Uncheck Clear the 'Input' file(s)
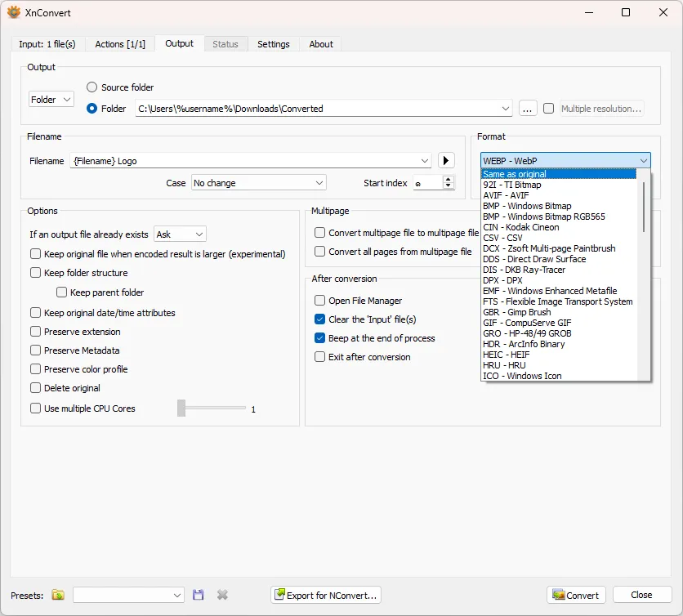This screenshot has width=683, height=616. [319, 319]
